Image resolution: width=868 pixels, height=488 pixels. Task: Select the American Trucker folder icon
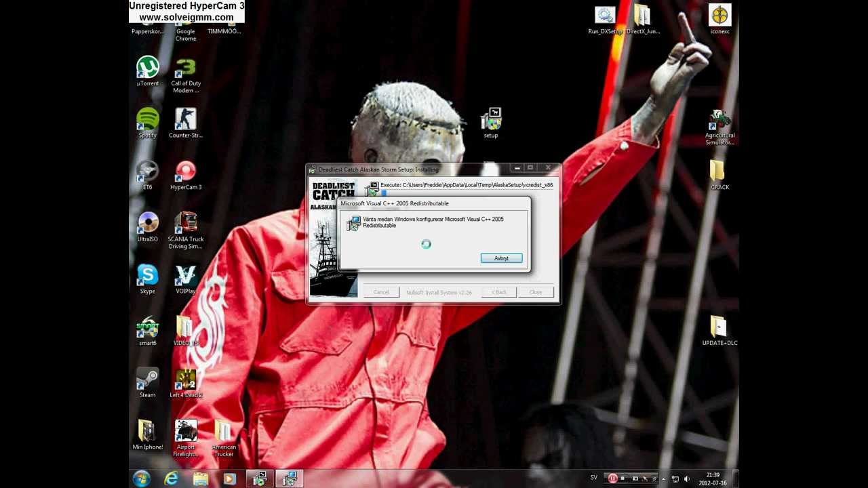(x=224, y=439)
